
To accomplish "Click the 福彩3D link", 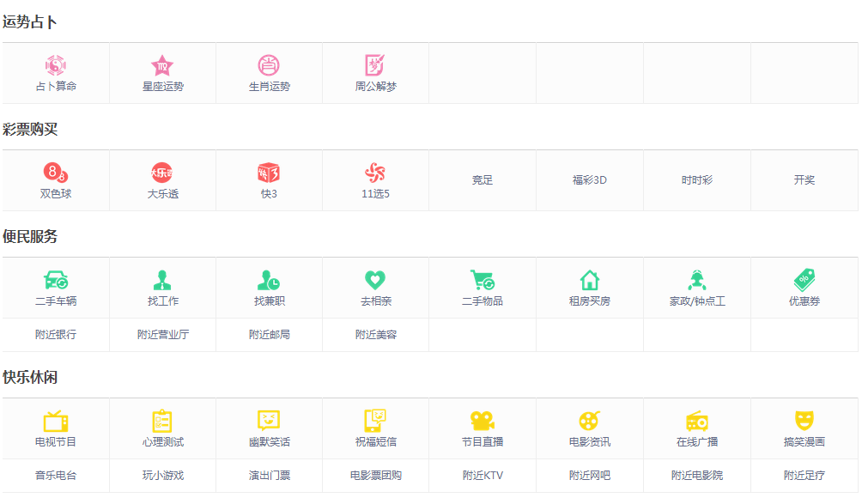I will (x=589, y=180).
